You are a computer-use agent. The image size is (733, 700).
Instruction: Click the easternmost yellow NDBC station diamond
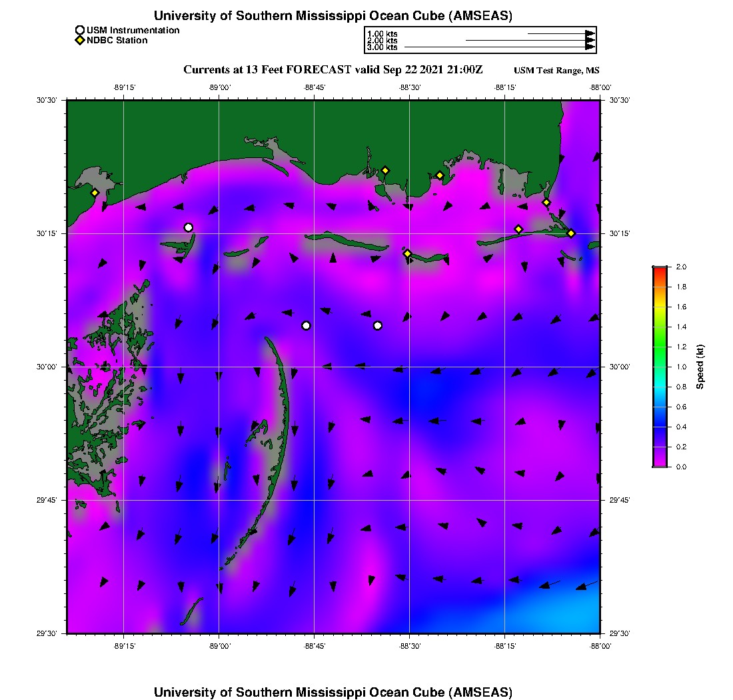[x=571, y=233]
